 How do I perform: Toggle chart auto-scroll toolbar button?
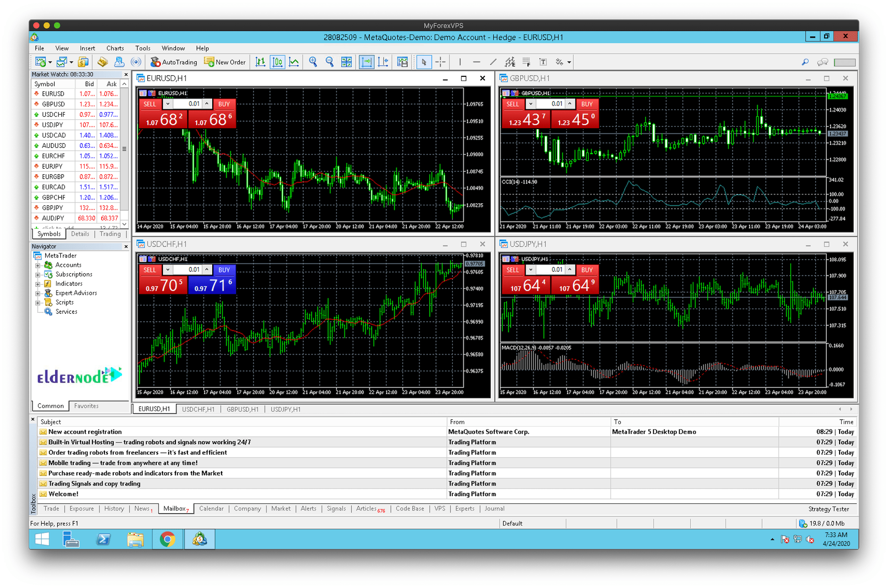click(366, 62)
